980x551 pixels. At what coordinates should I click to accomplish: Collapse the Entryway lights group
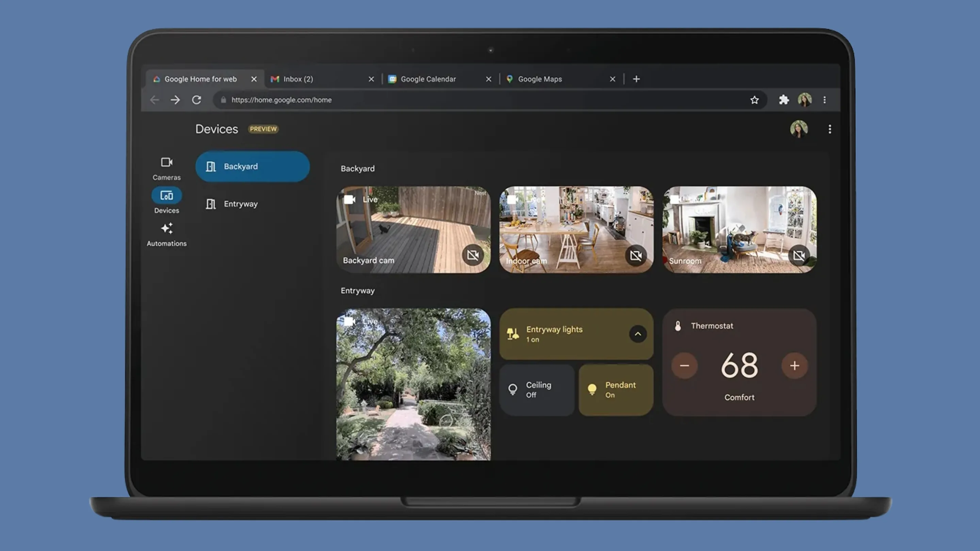pyautogui.click(x=638, y=334)
